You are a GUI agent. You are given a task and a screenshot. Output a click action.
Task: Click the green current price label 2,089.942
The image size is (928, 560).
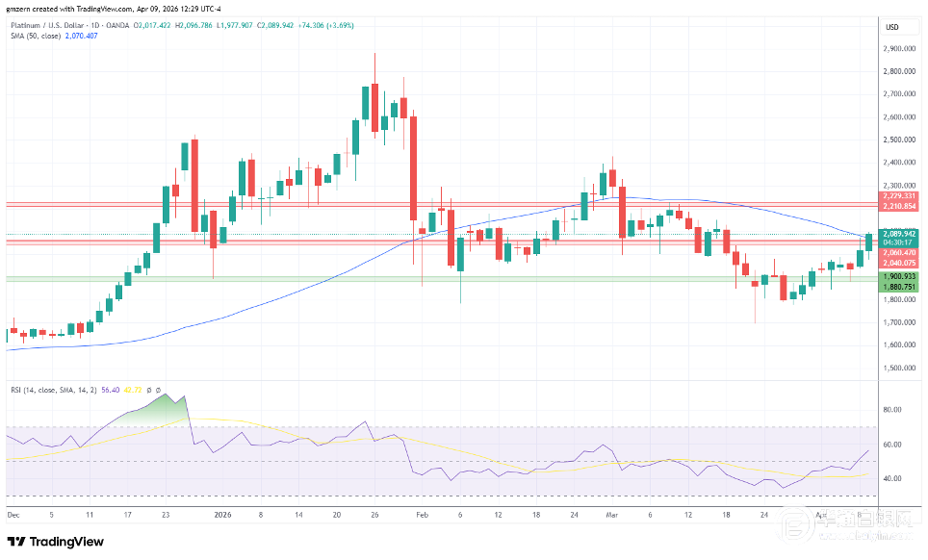coord(897,233)
